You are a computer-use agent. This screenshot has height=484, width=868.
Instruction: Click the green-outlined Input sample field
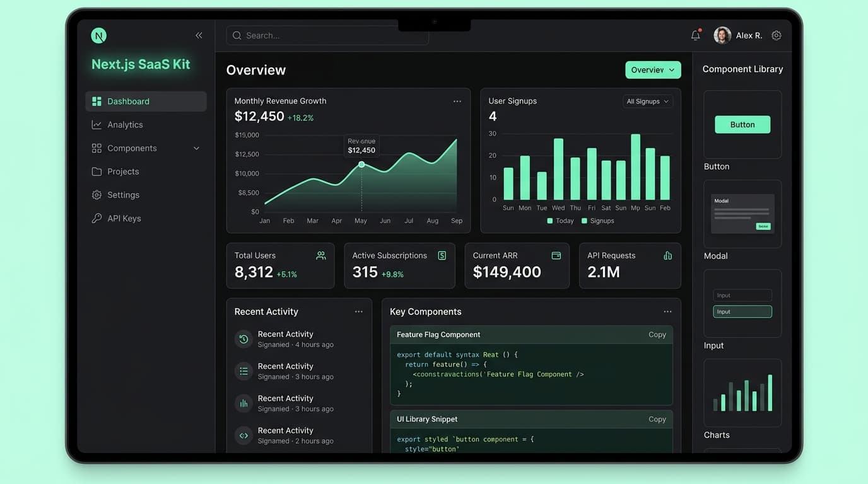pos(742,312)
